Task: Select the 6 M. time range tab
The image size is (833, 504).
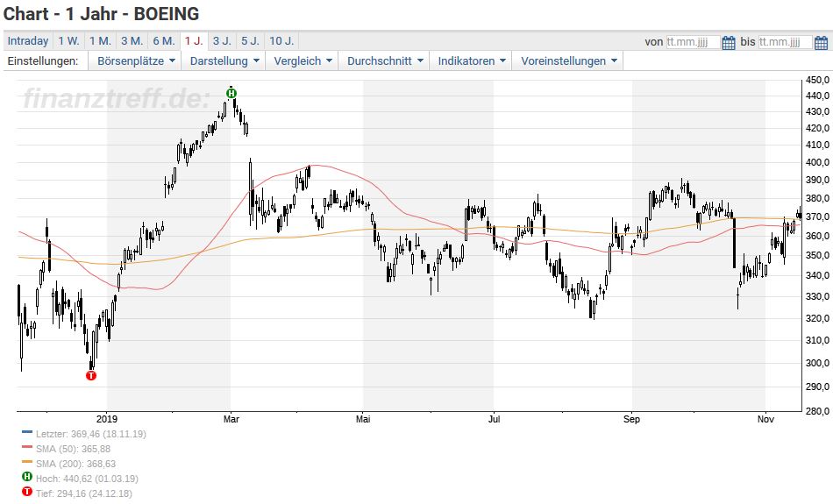Action: (x=164, y=41)
